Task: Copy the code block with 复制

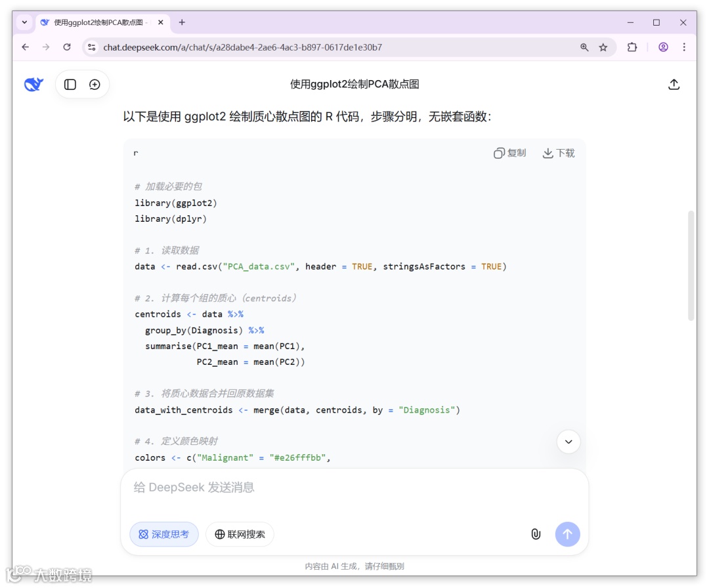Action: (x=509, y=153)
